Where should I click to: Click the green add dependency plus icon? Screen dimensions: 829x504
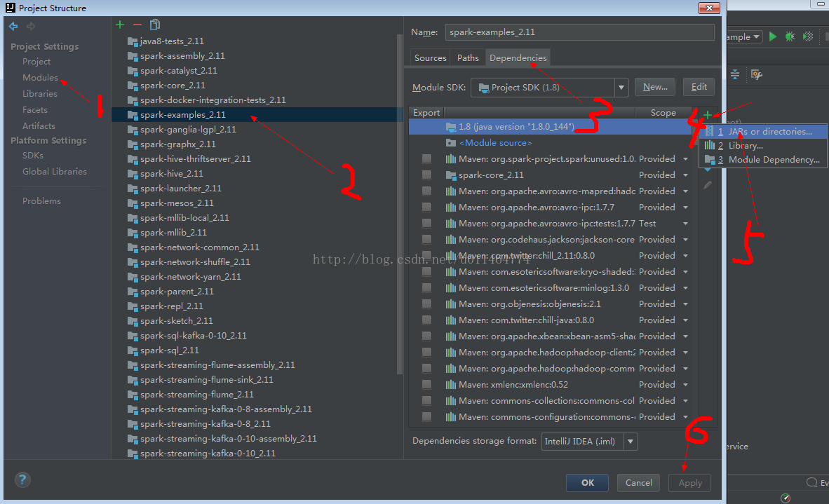pos(708,115)
